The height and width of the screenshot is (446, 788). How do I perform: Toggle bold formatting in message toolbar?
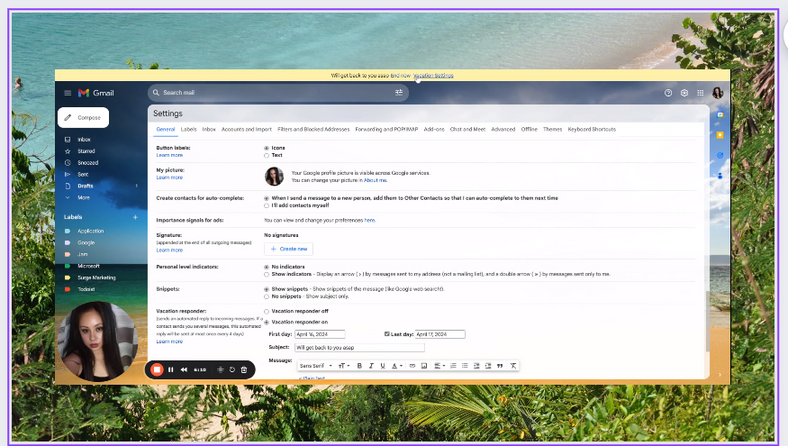359,366
